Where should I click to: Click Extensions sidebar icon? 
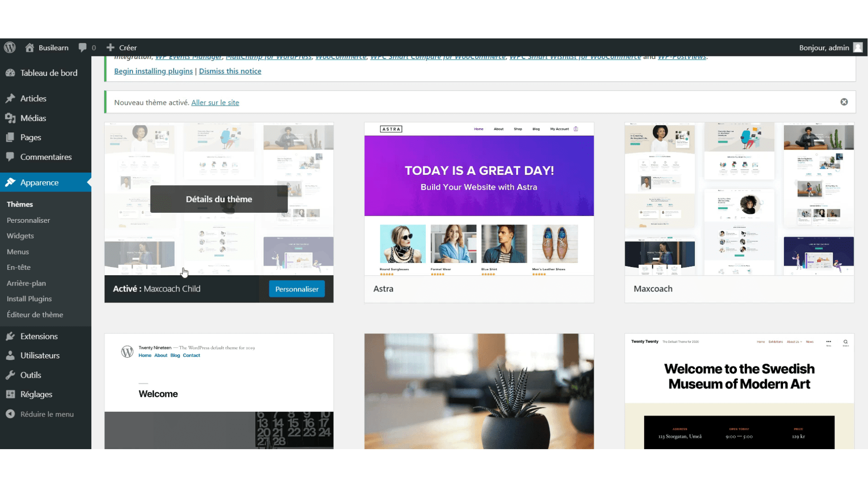pos(11,335)
